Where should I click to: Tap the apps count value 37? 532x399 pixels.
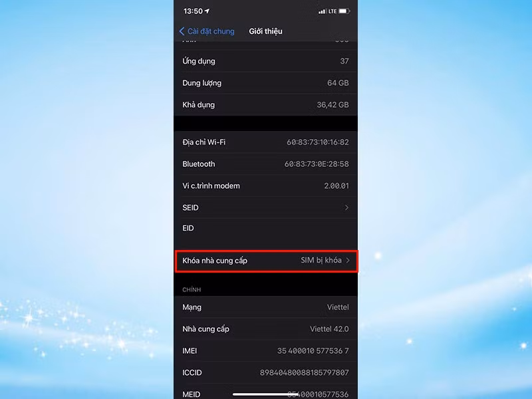tap(344, 61)
